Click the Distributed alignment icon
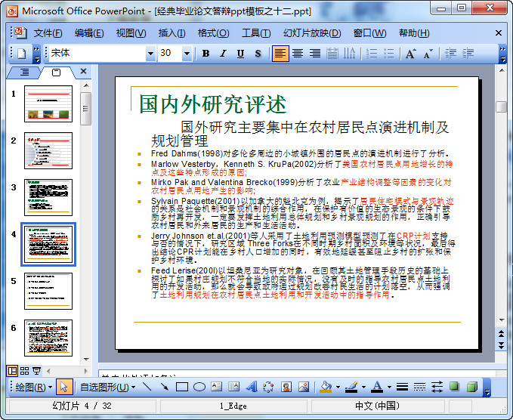This screenshot has width=513, height=420. click(332, 54)
